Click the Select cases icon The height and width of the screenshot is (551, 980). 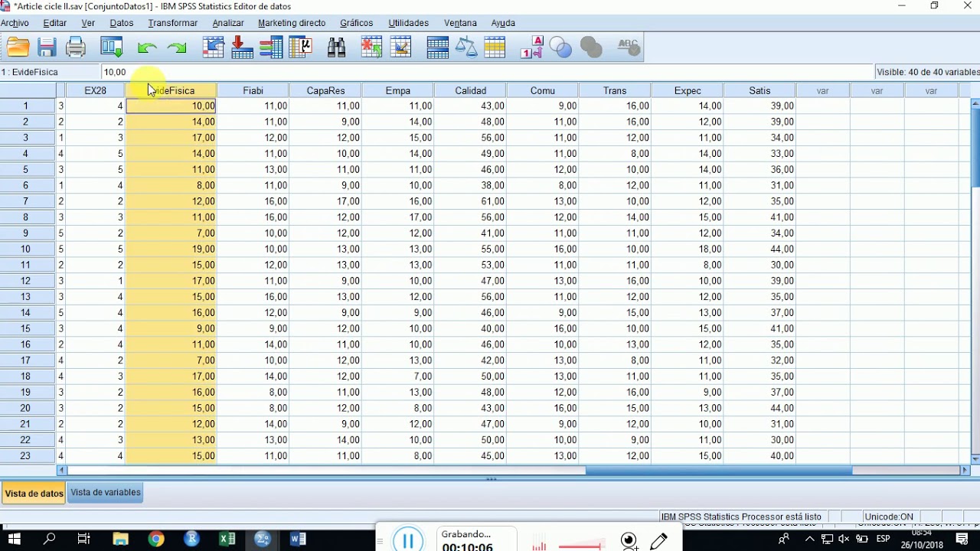495,47
